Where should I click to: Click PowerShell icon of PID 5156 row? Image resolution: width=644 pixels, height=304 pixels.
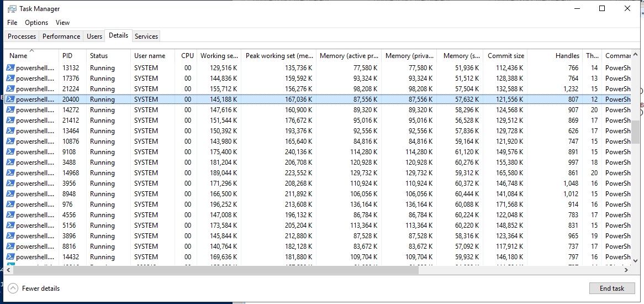click(x=10, y=225)
